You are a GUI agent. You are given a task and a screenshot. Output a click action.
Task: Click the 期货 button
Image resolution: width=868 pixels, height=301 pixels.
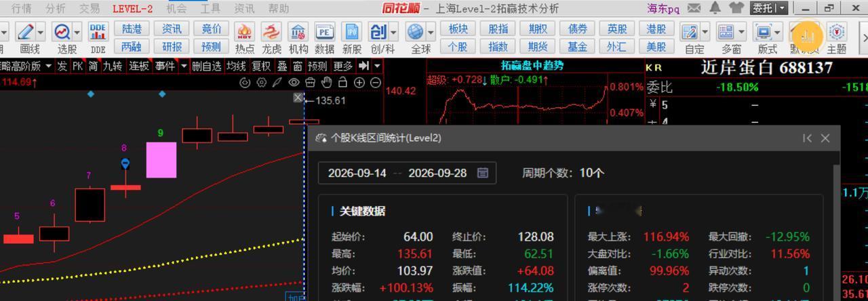pos(538,47)
